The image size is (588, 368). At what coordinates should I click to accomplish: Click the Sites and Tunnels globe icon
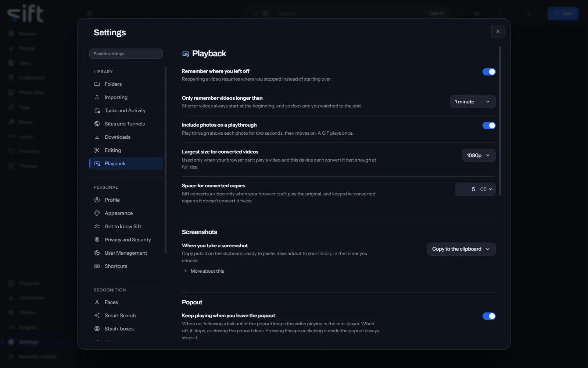click(x=97, y=124)
